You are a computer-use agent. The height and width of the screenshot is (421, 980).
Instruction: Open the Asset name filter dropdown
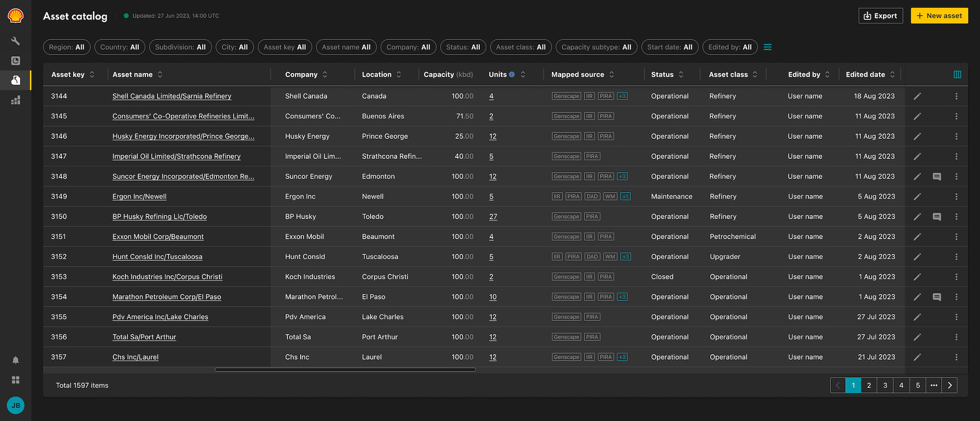[x=346, y=47]
